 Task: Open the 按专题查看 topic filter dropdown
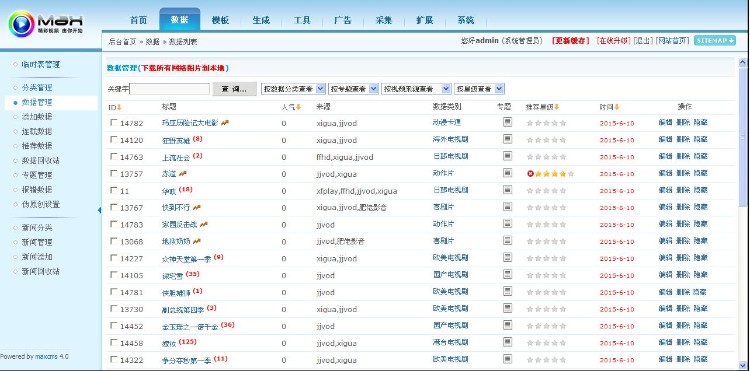pyautogui.click(x=353, y=89)
